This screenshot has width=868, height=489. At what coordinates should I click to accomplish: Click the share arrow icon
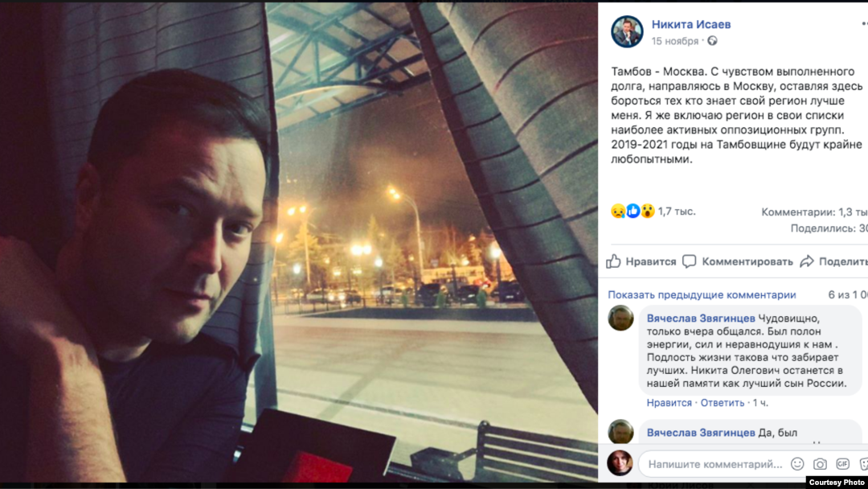click(806, 261)
